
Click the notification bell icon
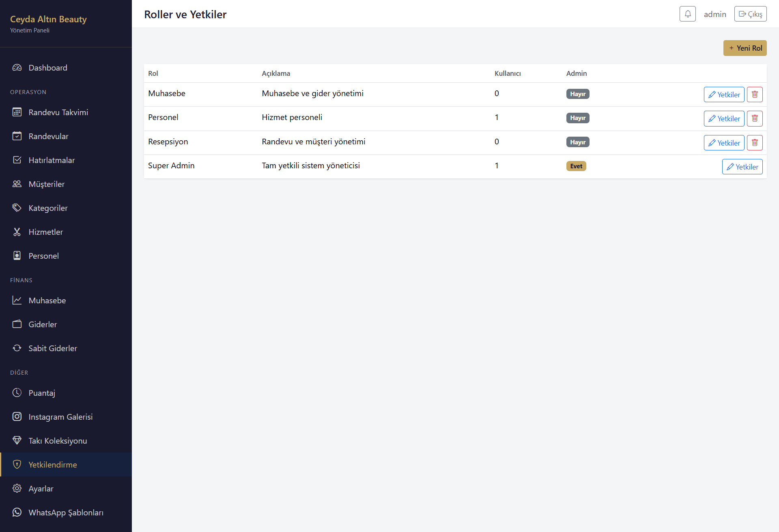click(687, 14)
